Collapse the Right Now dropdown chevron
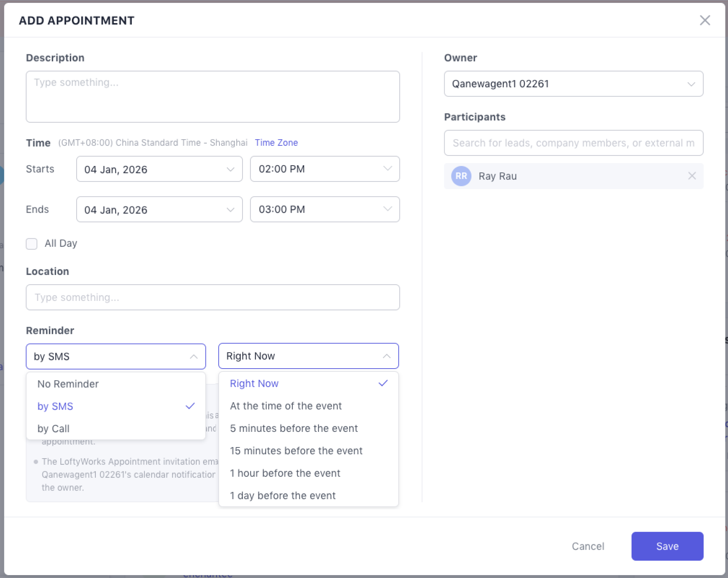The width and height of the screenshot is (728, 578). point(386,356)
